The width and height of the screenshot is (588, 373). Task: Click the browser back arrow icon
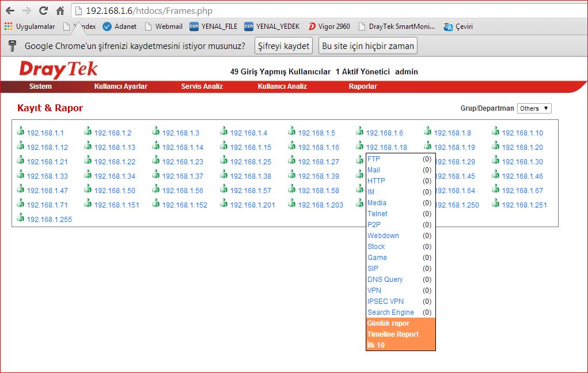[x=10, y=10]
